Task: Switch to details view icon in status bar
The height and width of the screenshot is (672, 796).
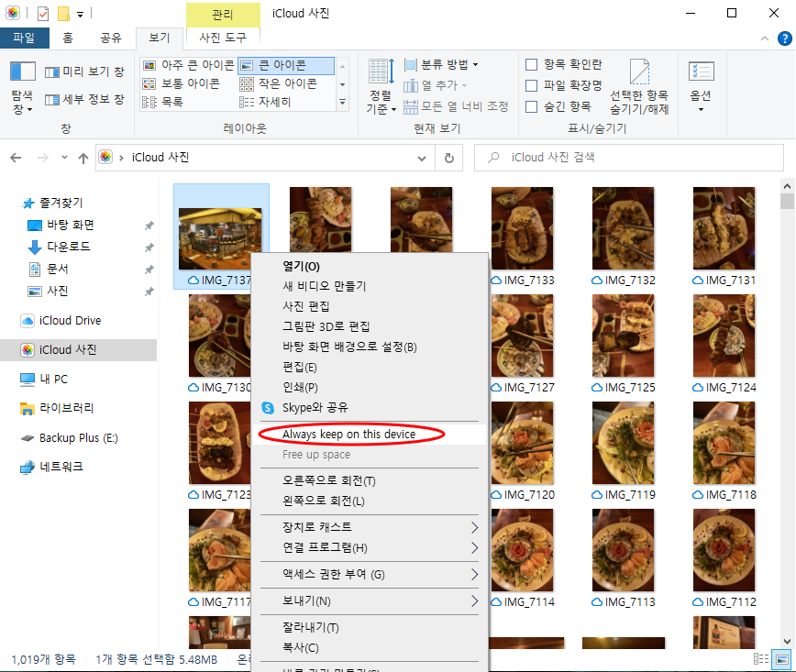Action: pos(761,659)
